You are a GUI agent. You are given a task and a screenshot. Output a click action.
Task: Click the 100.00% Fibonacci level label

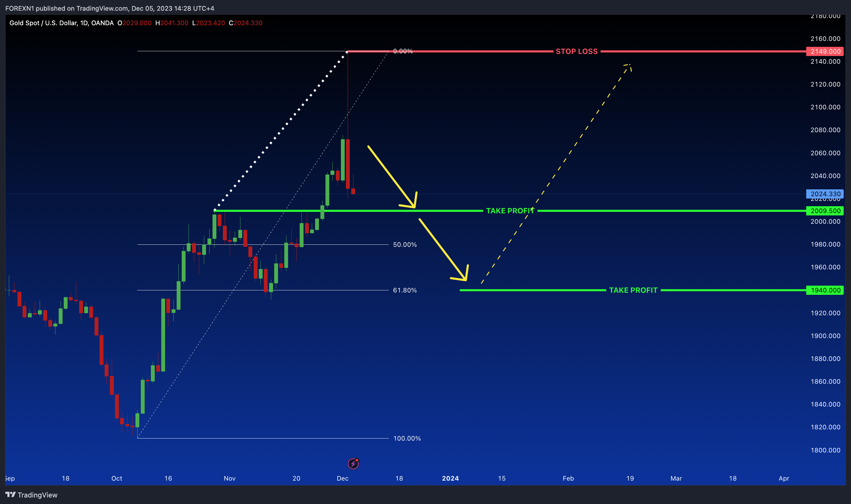pyautogui.click(x=407, y=438)
